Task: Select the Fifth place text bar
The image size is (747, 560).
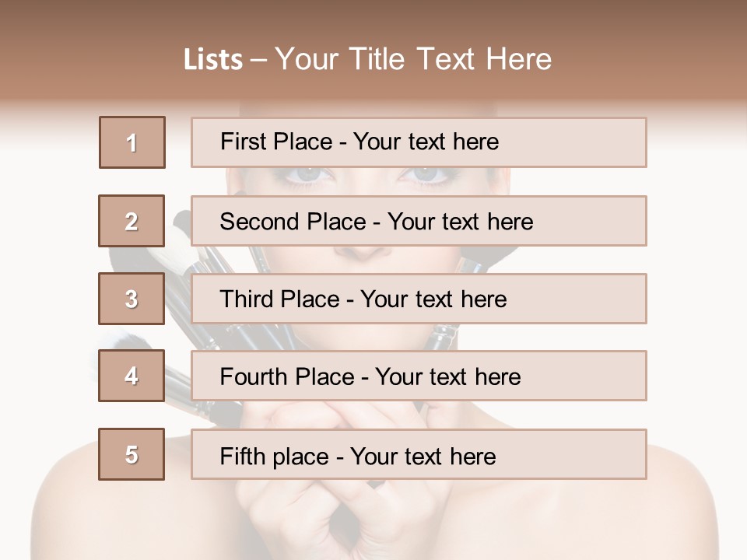Action: click(x=419, y=454)
